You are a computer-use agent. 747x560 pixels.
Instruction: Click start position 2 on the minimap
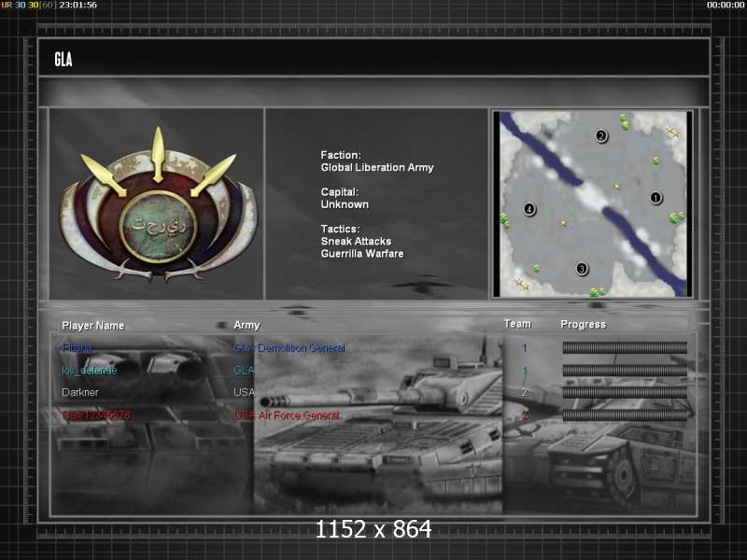pyautogui.click(x=601, y=136)
